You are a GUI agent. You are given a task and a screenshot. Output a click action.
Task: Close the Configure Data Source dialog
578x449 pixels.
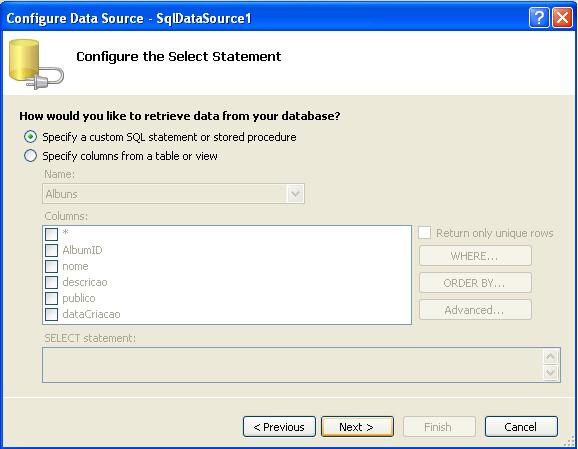click(562, 17)
